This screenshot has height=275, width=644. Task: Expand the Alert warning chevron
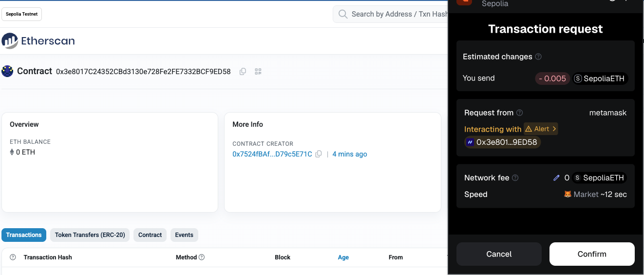pyautogui.click(x=555, y=129)
